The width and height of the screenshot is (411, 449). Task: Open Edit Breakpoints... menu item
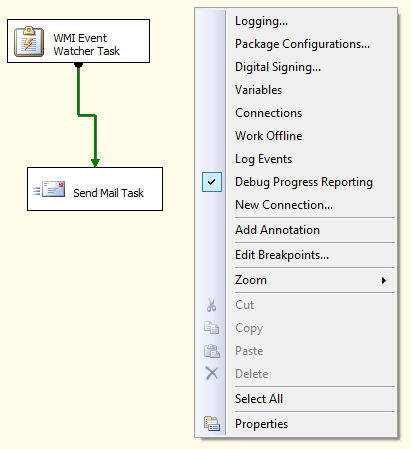point(282,255)
